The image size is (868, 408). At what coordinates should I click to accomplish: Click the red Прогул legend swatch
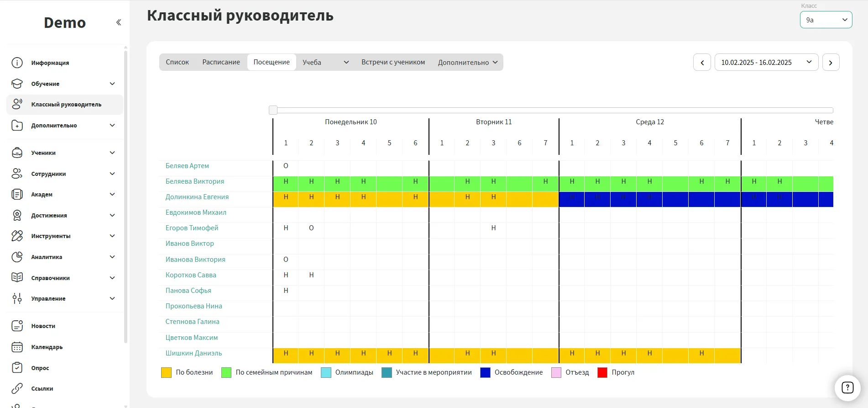pos(602,372)
